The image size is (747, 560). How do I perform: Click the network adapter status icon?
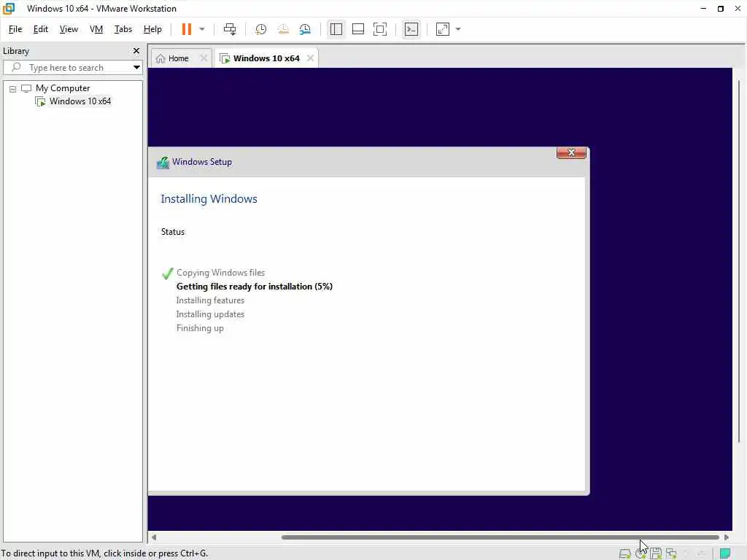671,553
